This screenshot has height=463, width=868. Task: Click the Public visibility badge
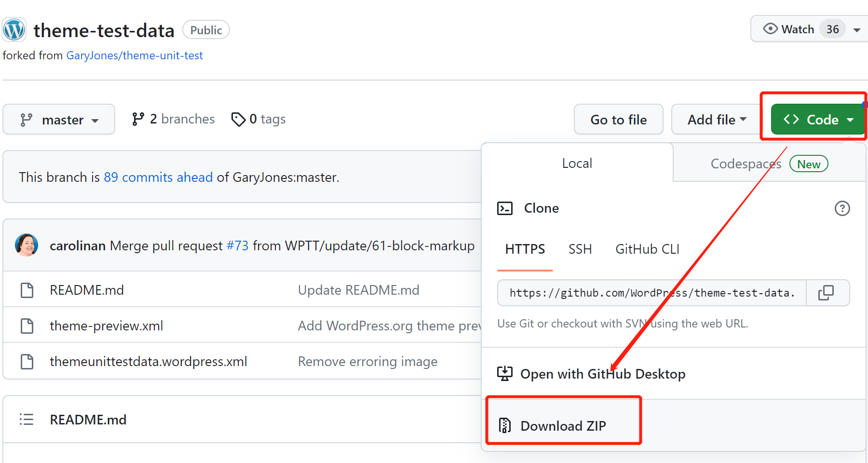[206, 30]
